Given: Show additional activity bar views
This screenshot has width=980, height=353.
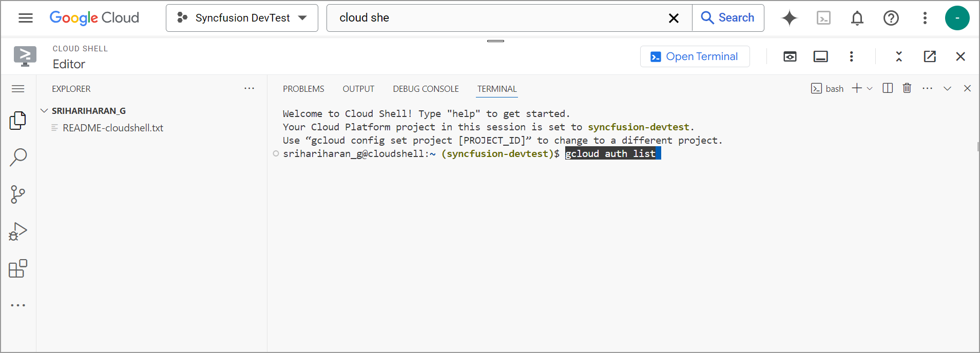Looking at the screenshot, I should coord(18,305).
